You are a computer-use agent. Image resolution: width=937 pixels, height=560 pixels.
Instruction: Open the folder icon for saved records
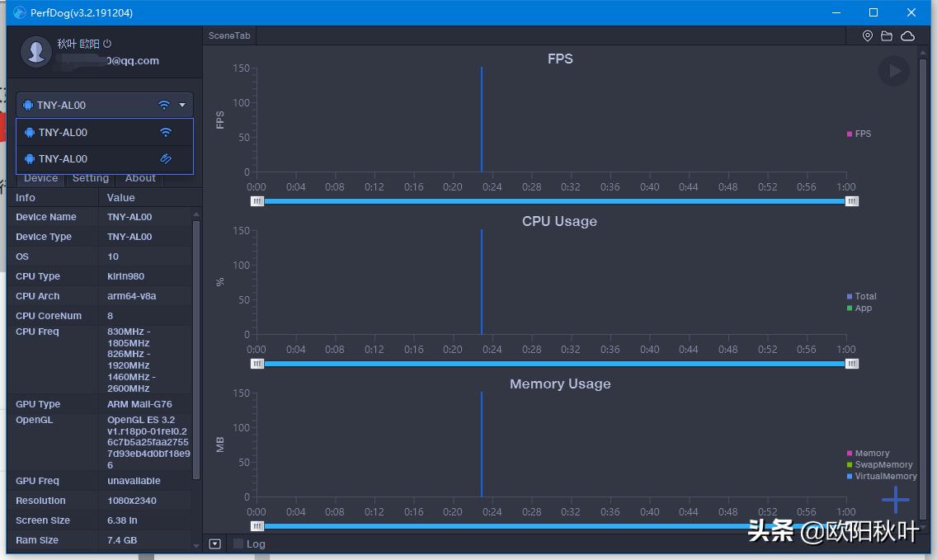point(887,35)
